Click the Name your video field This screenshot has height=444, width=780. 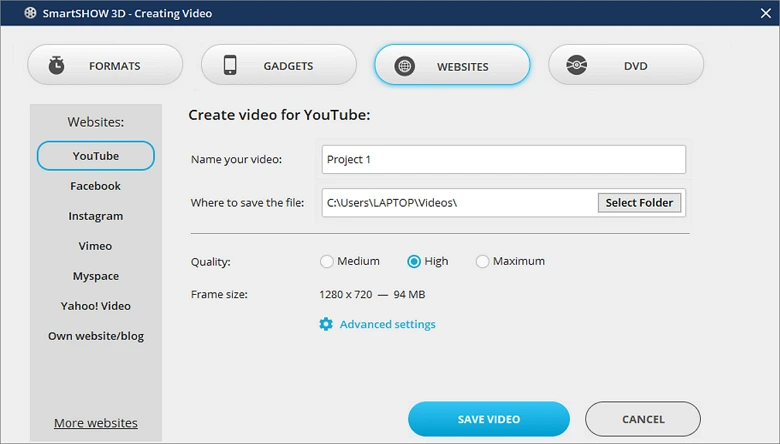pyautogui.click(x=503, y=160)
